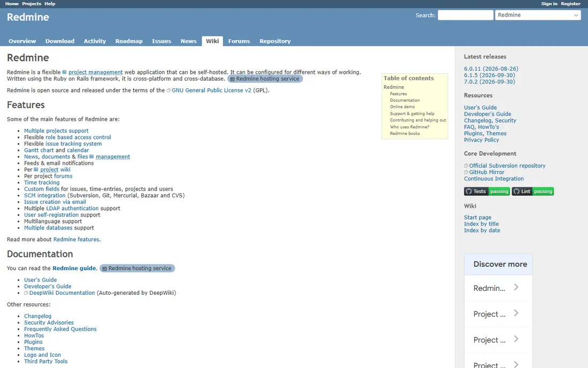Click the Privacy Policy link

click(481, 140)
